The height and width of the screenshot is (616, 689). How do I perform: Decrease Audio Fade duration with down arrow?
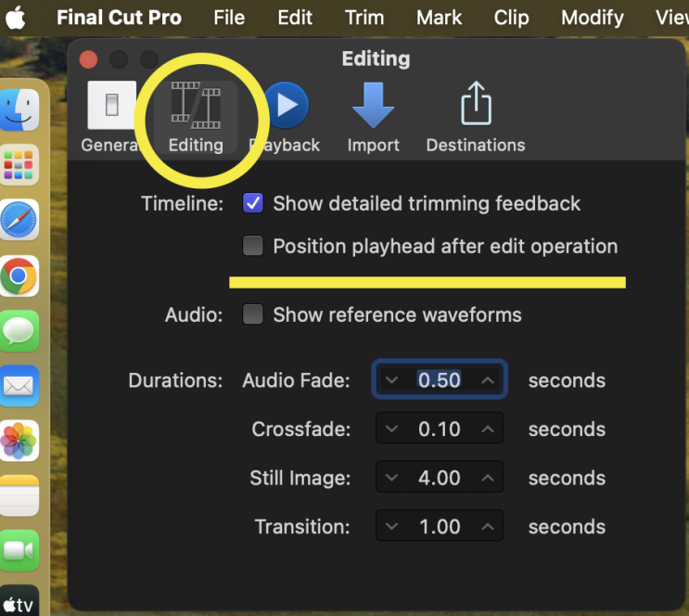click(x=391, y=380)
